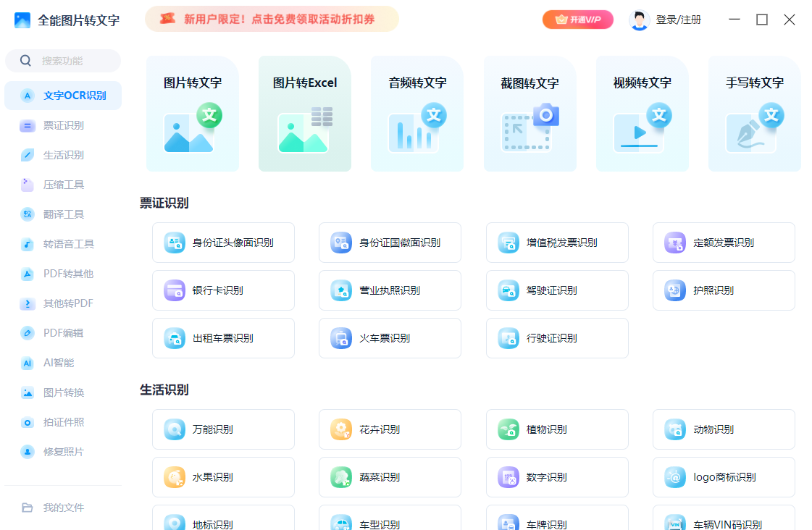
Task: Open the 手写转文字 card
Action: tap(755, 114)
